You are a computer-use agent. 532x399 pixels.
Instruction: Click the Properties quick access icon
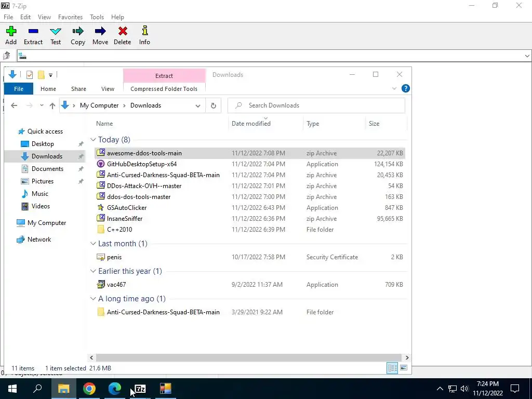point(30,75)
